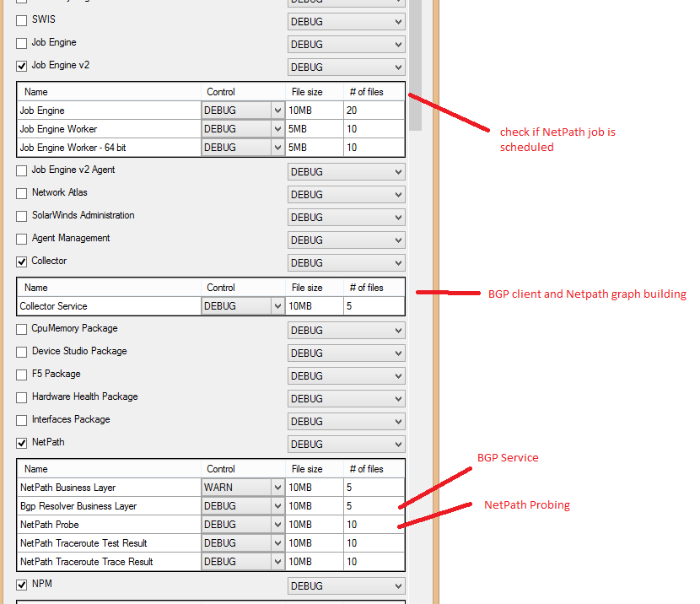Image resolution: width=700 pixels, height=604 pixels.
Task: Select the Collector Service name cell
Action: coord(109,306)
